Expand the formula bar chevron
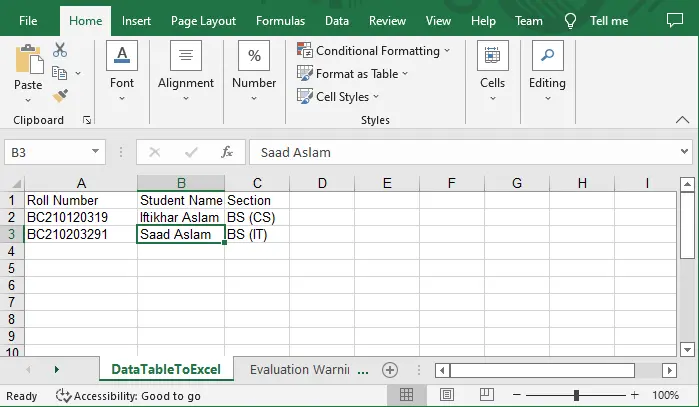The image size is (699, 407). [x=684, y=152]
